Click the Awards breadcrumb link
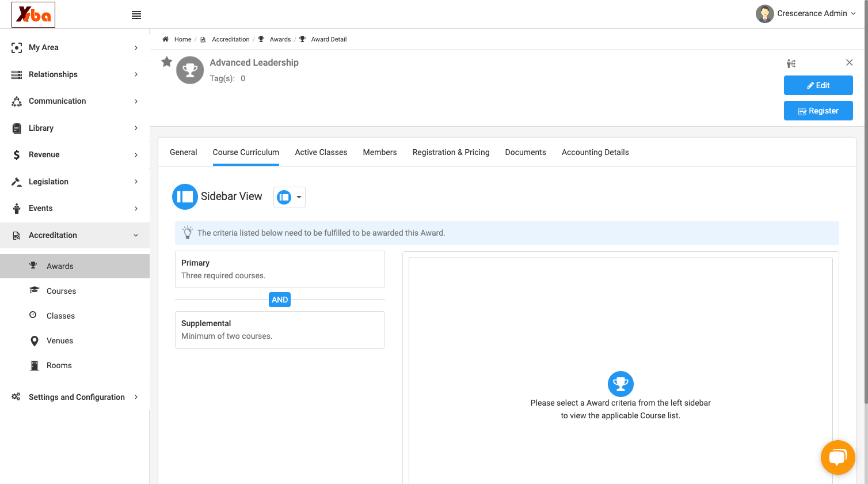 tap(280, 39)
